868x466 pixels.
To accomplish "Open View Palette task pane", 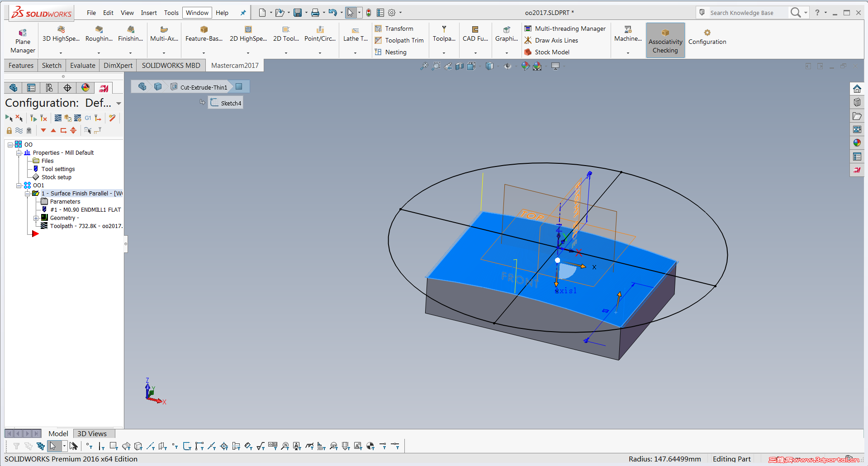I will [857, 130].
